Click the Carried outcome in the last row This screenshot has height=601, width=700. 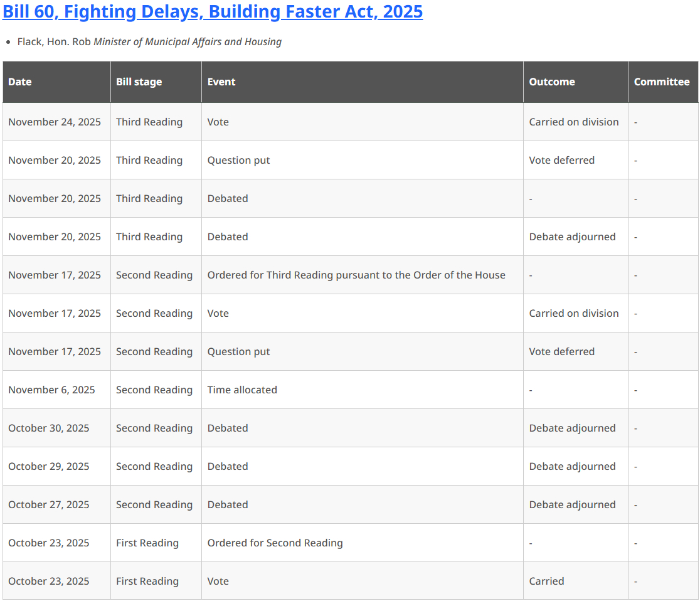(546, 581)
